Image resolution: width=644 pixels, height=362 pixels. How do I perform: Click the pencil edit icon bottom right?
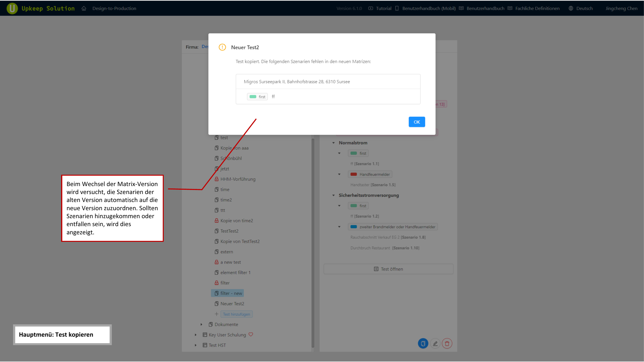(x=435, y=343)
